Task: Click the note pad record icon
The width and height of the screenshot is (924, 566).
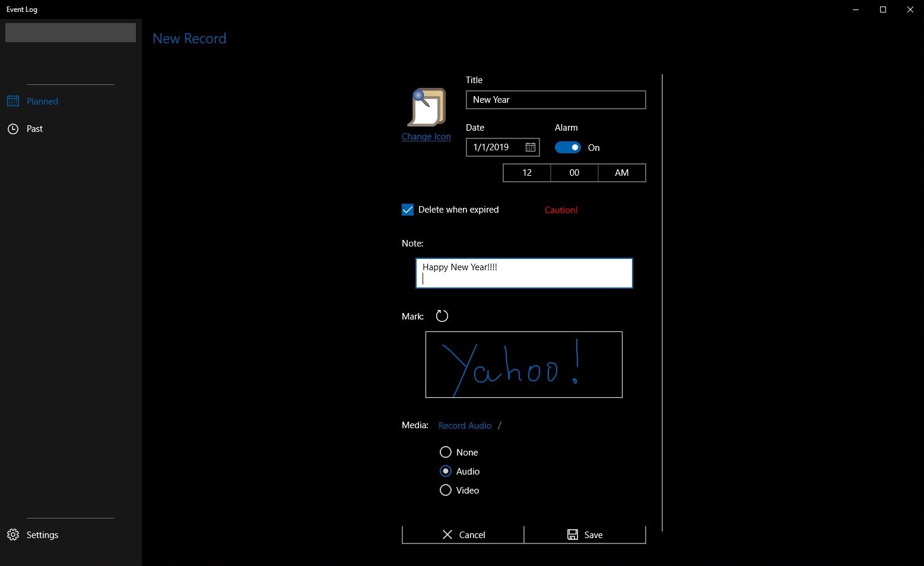Action: point(427,107)
